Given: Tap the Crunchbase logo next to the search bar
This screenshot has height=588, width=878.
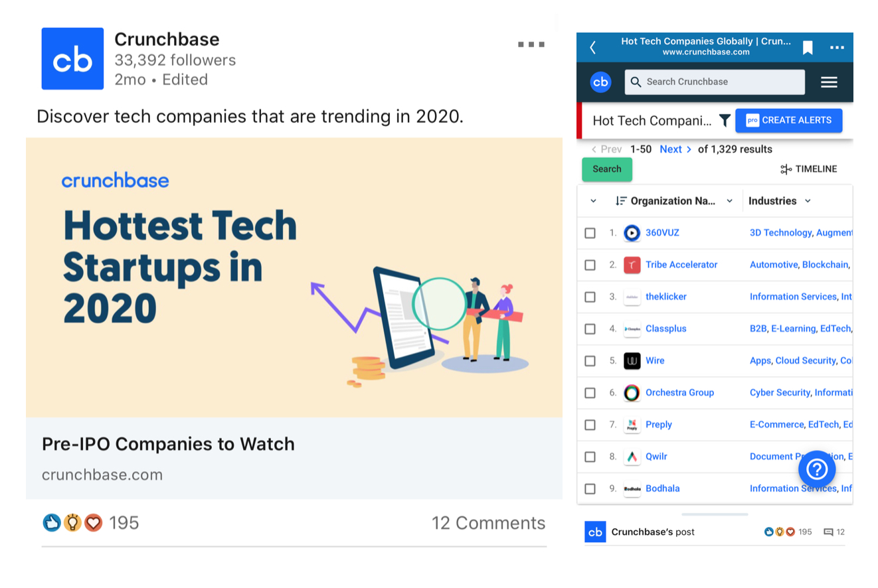Looking at the screenshot, I should [600, 82].
